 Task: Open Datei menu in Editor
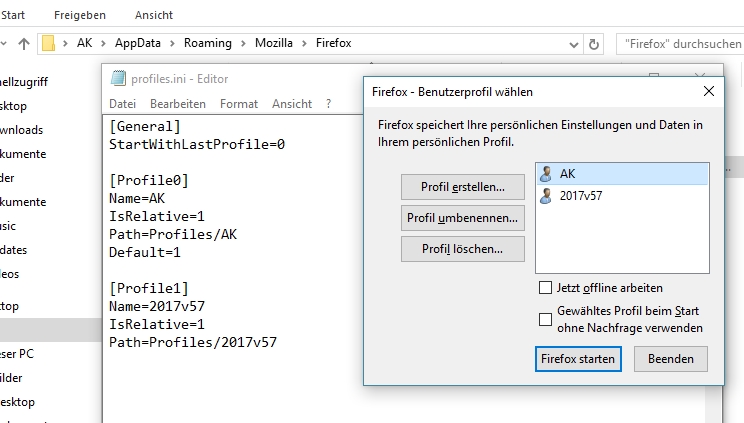tap(122, 104)
